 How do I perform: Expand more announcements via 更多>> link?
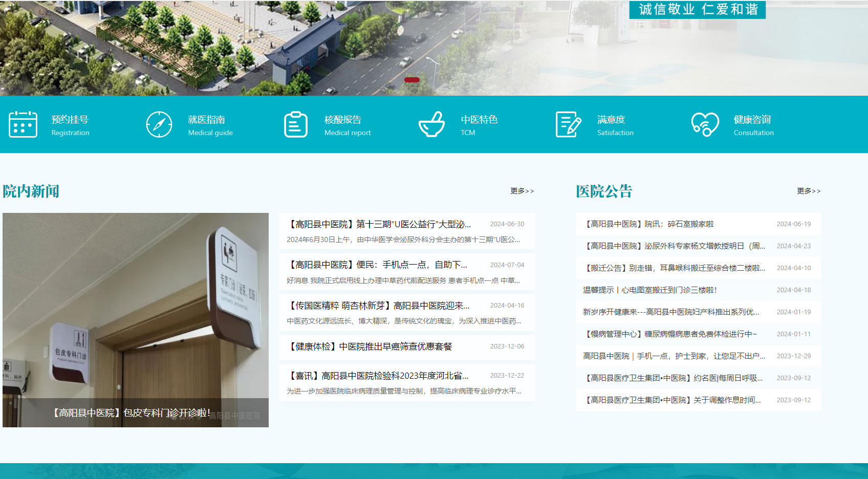[809, 191]
